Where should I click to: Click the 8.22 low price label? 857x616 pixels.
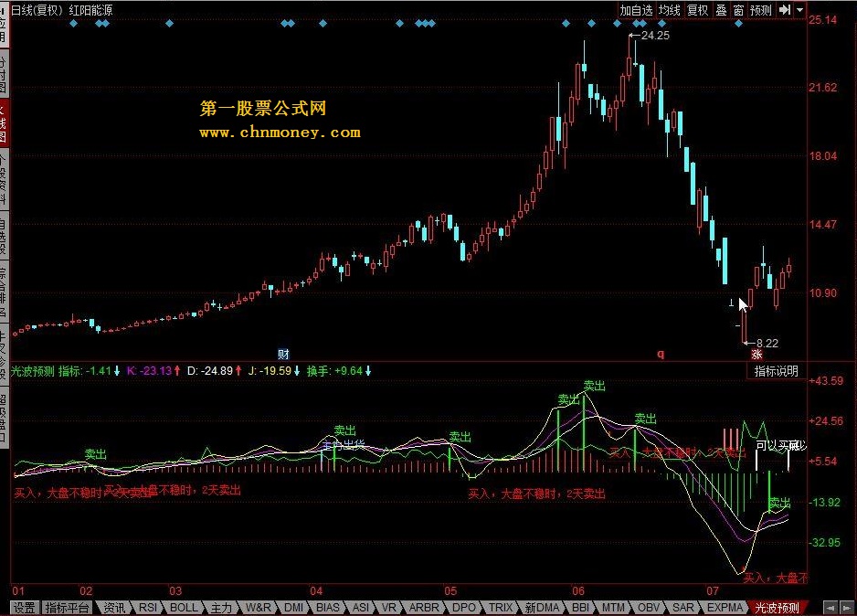pos(767,344)
